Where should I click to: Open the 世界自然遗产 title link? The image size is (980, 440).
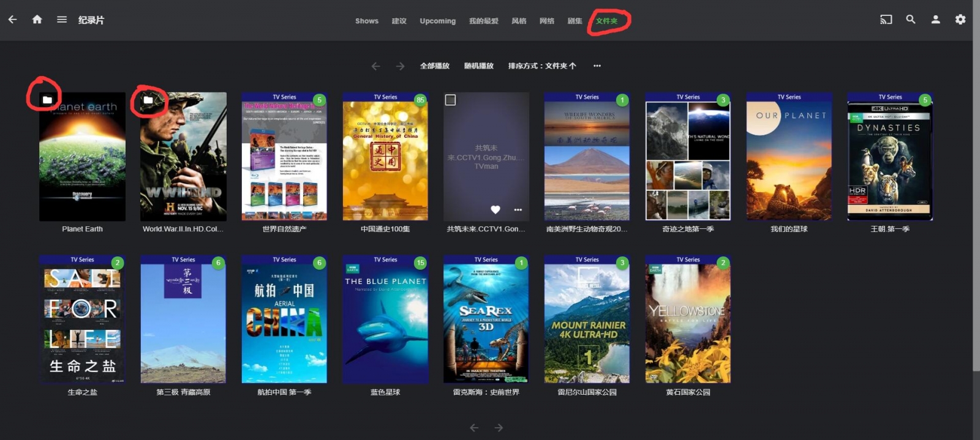point(284,229)
